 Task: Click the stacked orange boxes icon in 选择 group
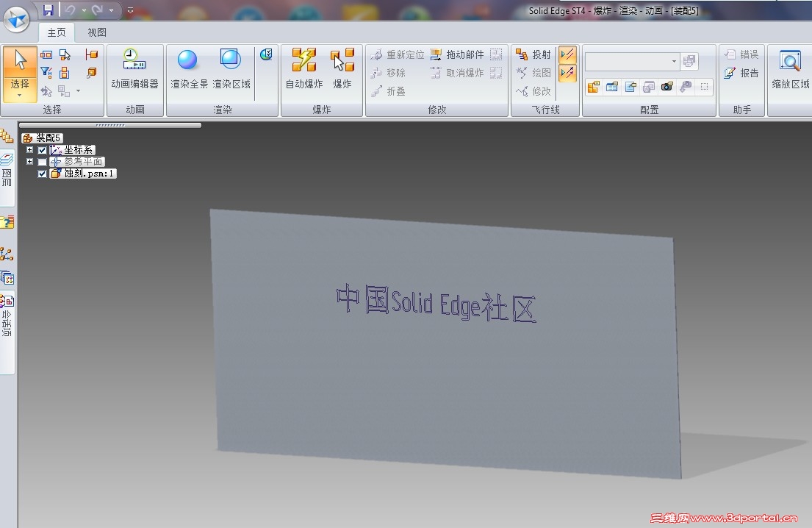(x=64, y=73)
